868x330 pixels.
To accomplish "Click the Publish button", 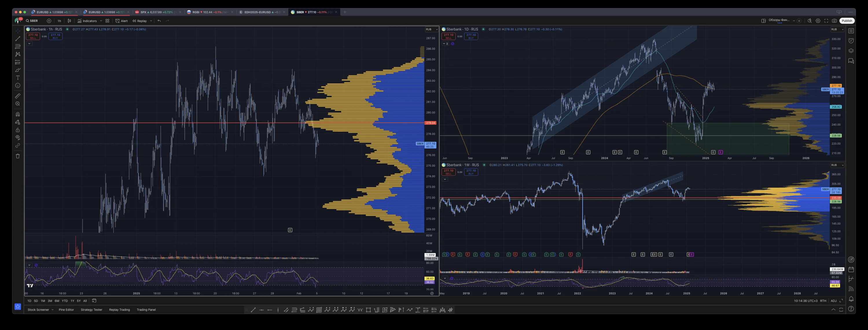I will point(847,21).
